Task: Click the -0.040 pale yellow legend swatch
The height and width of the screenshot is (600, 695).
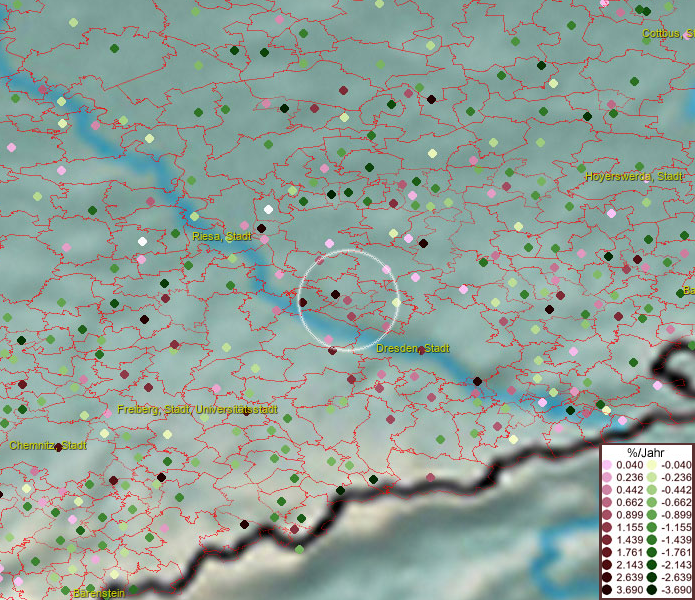Action: (652, 465)
